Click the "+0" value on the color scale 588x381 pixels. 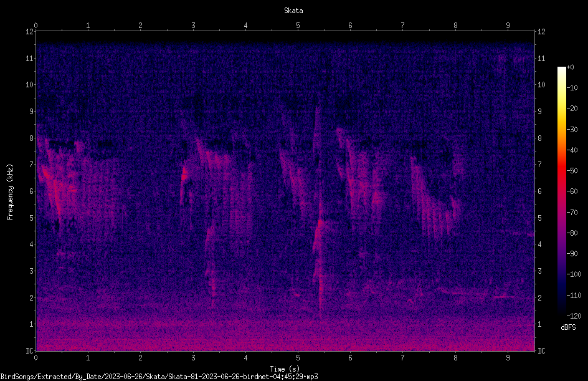click(x=570, y=67)
